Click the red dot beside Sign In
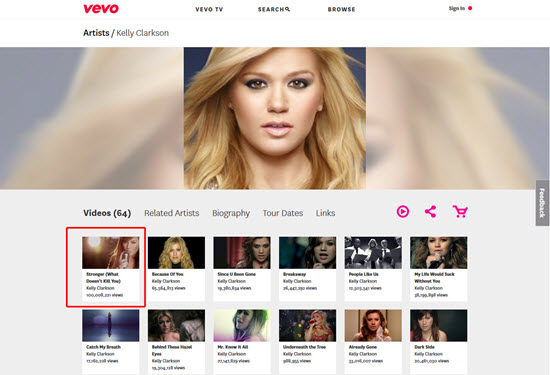 click(x=470, y=8)
